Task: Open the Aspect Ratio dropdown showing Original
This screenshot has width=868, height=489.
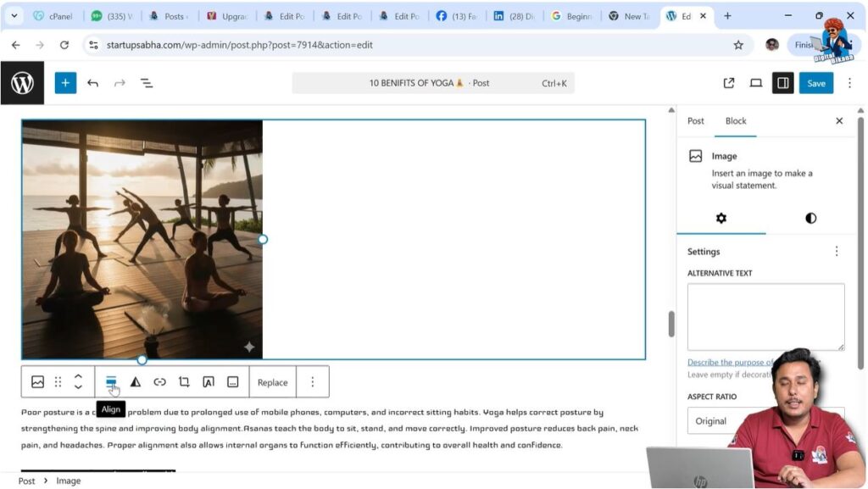Action: click(765, 420)
